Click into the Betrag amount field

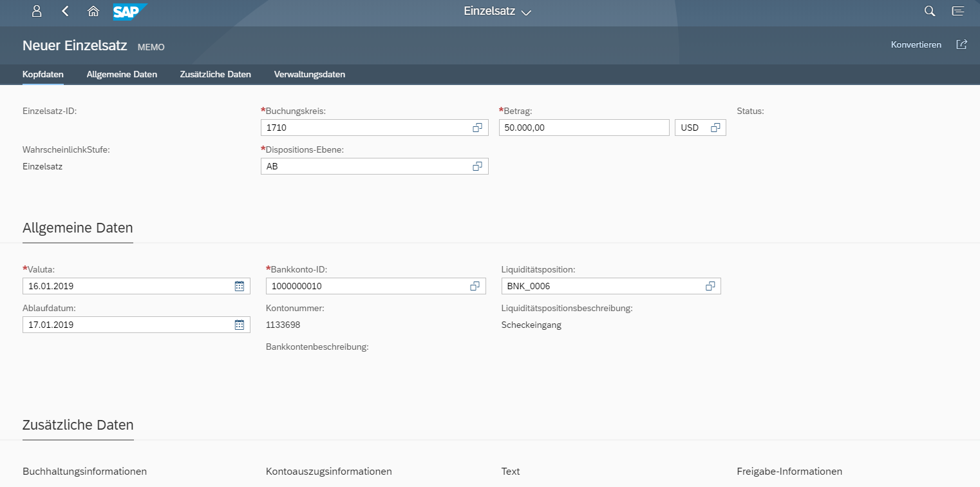583,128
